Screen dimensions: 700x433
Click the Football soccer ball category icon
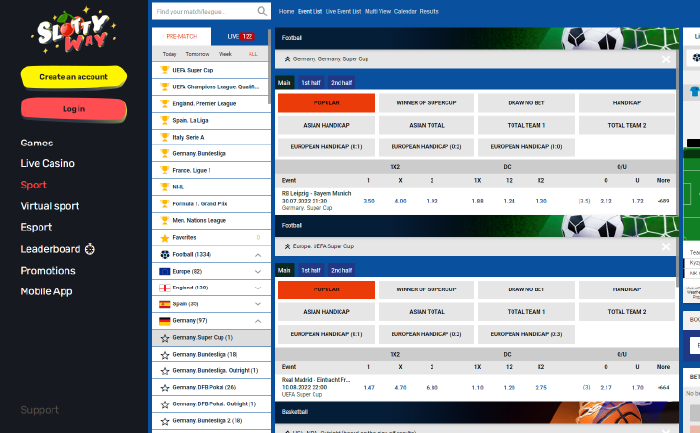(165, 254)
